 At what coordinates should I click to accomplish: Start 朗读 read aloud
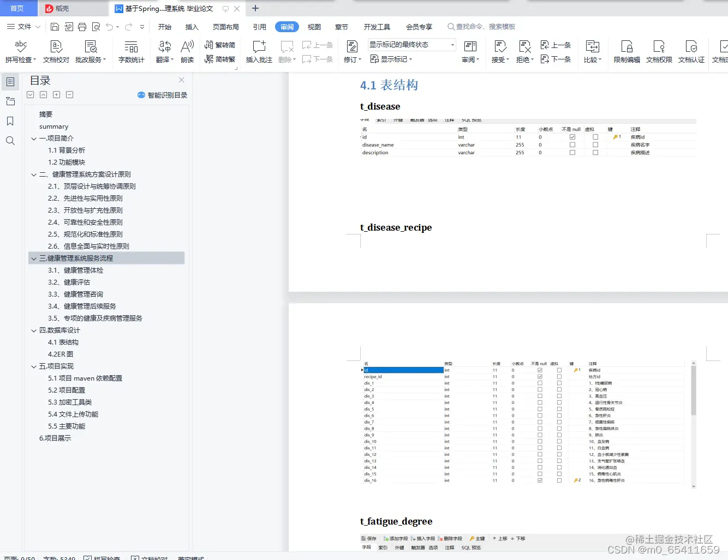(x=187, y=52)
